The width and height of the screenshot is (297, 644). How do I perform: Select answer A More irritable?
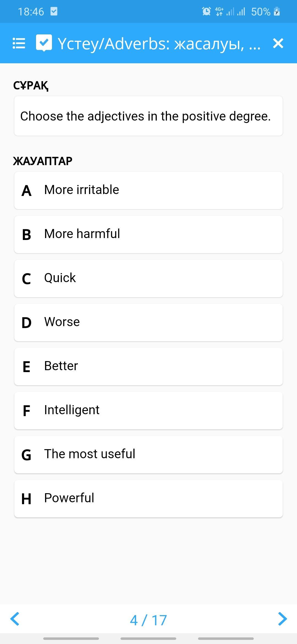(148, 190)
